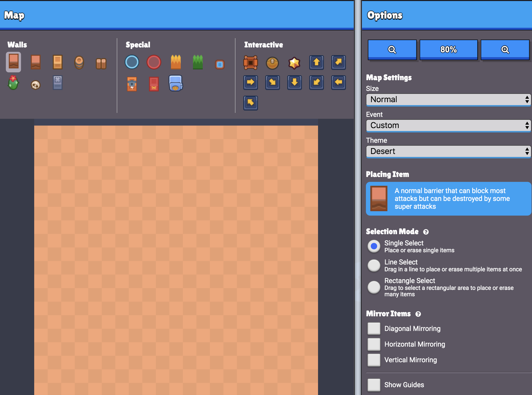Click the Mirror Items help icon
The image size is (532, 395).
[x=418, y=314]
